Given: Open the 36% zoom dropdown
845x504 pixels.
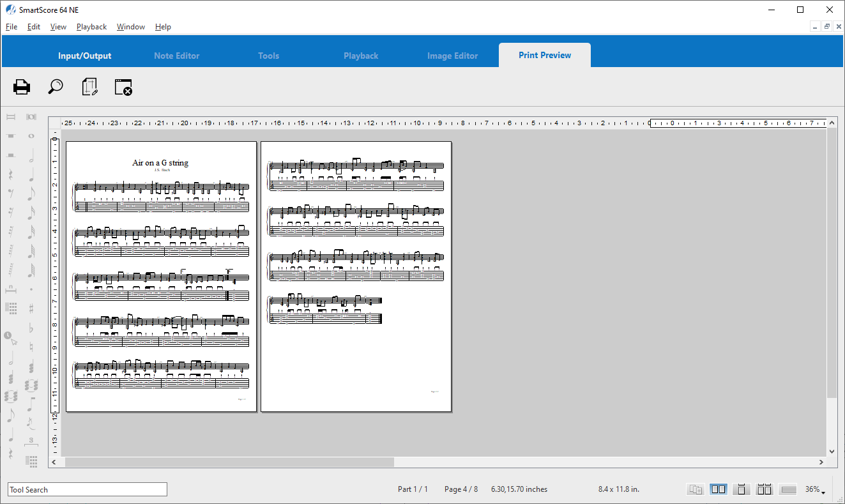Looking at the screenshot, I should [814, 489].
